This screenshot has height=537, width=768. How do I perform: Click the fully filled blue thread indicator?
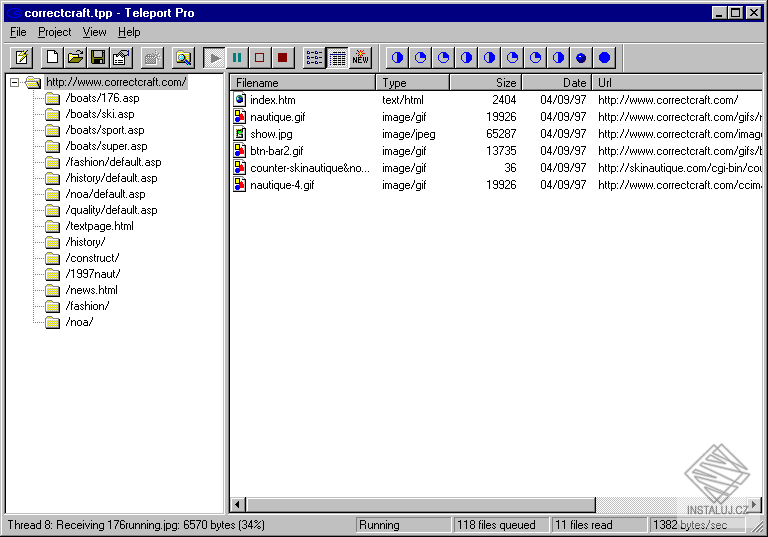(x=604, y=58)
